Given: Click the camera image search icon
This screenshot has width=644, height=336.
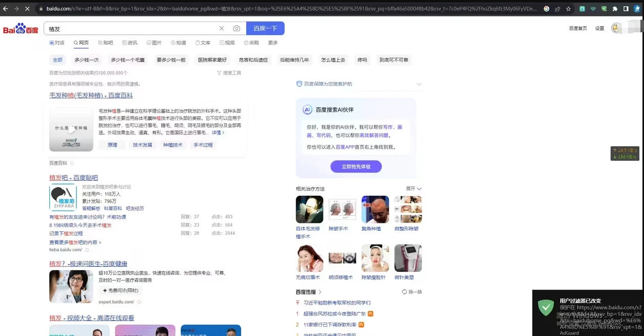Looking at the screenshot, I should coord(236,29).
